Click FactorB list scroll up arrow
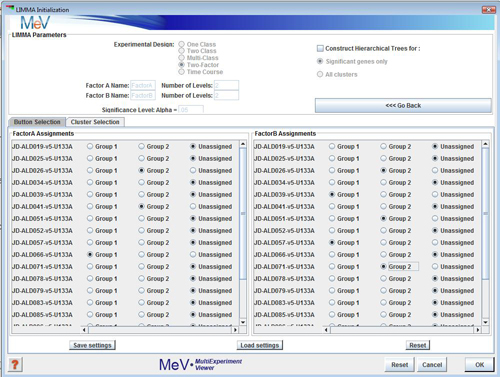The image size is (500, 377). [486, 144]
